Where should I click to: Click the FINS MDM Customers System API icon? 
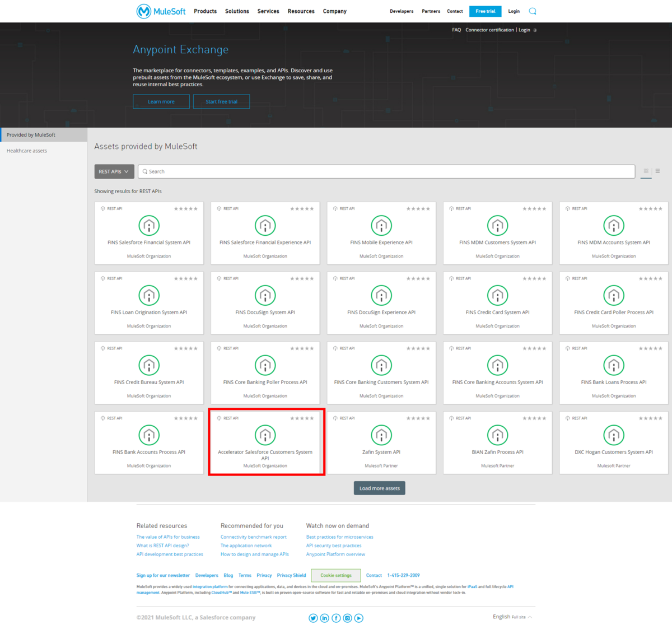498,226
